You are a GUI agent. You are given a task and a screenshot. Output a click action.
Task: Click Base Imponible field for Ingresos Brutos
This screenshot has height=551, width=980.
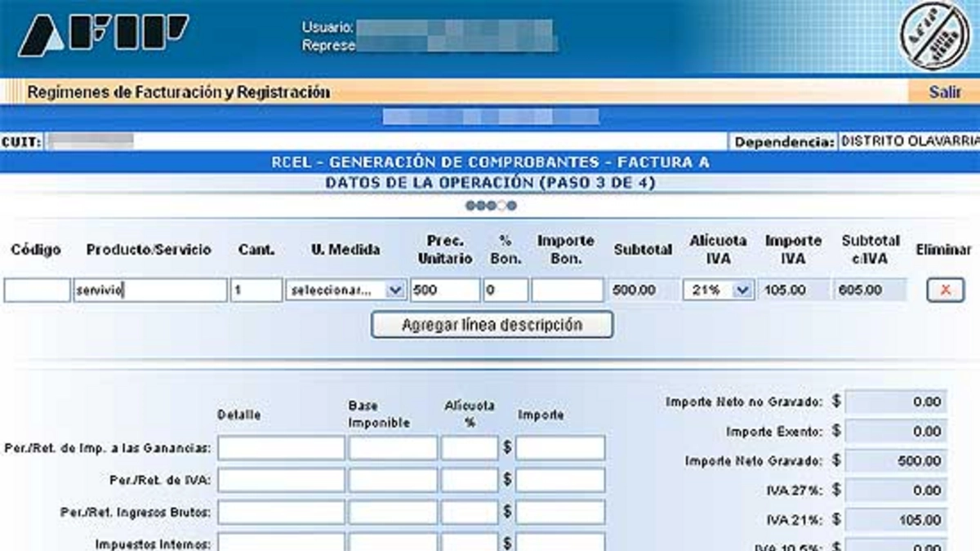coord(393,512)
